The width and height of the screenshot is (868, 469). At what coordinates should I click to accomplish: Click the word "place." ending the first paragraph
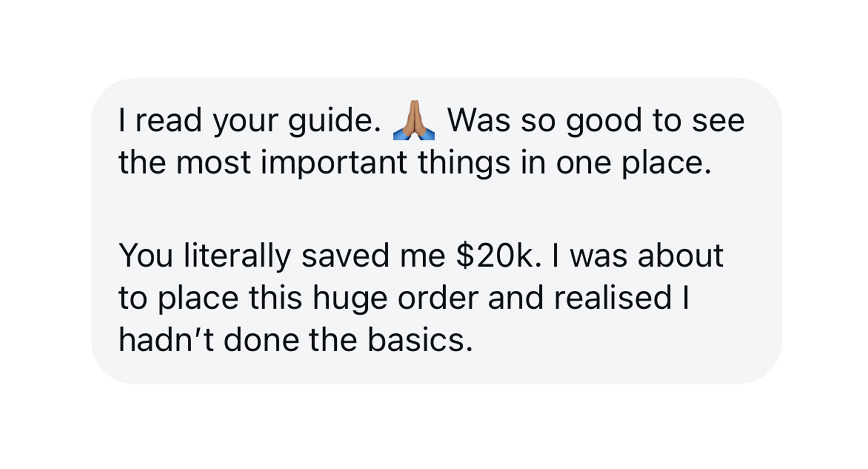666,163
